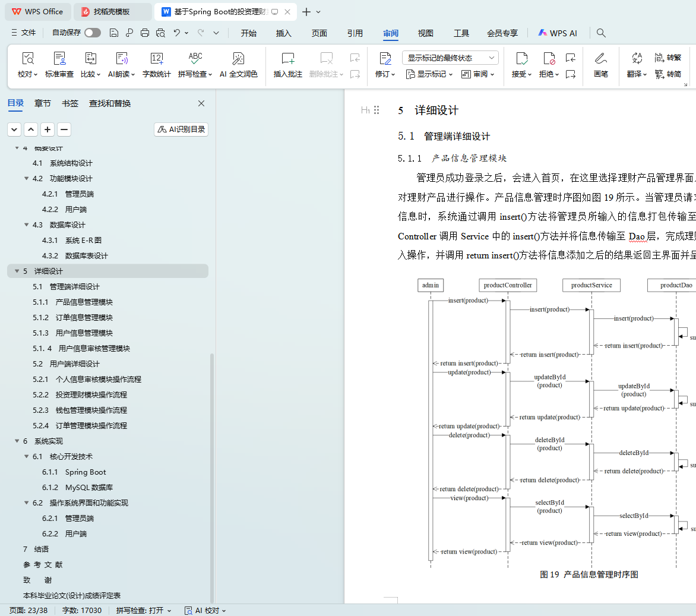
Task: Open the search magnifier icon
Action: pyautogui.click(x=601, y=33)
